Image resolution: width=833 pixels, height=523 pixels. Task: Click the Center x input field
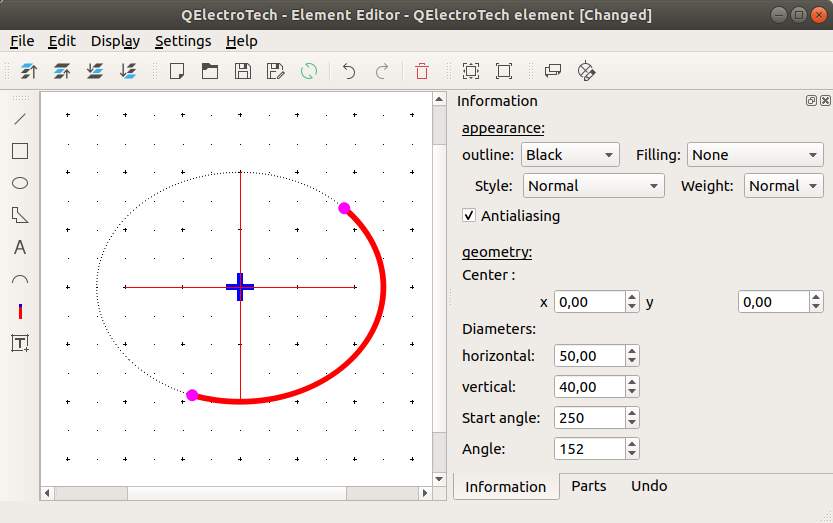(x=590, y=302)
